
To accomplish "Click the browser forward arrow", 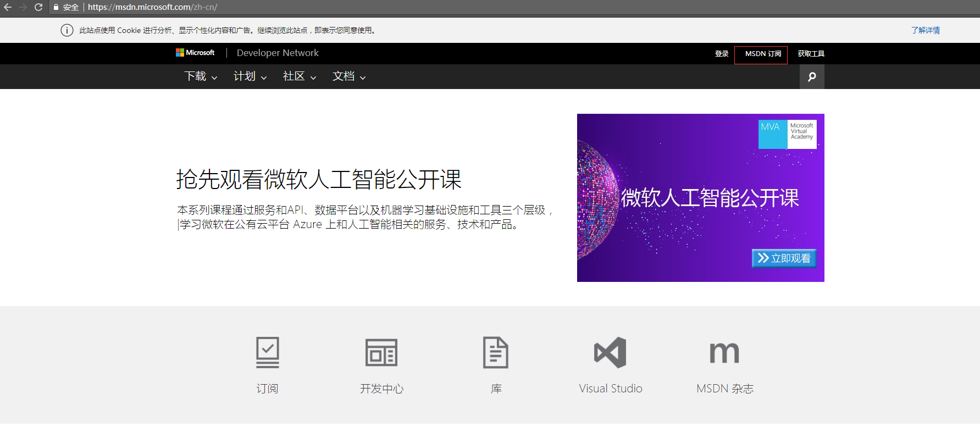I will point(23,7).
